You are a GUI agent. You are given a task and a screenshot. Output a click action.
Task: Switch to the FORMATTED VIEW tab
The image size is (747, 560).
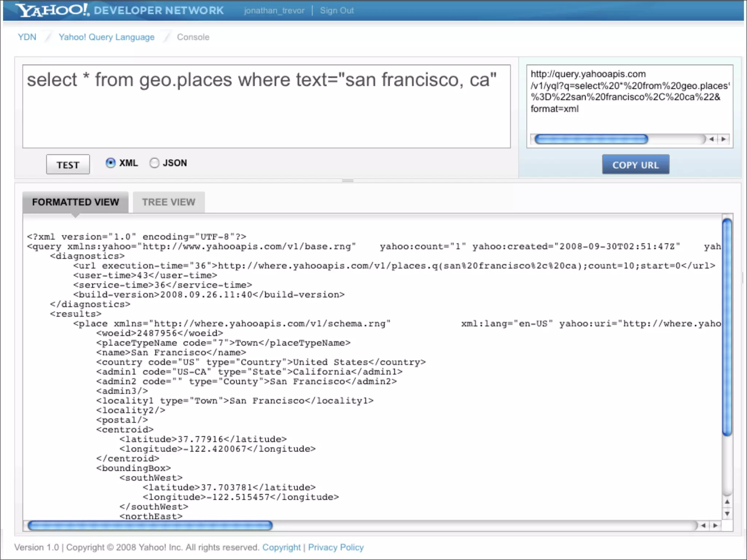point(76,202)
